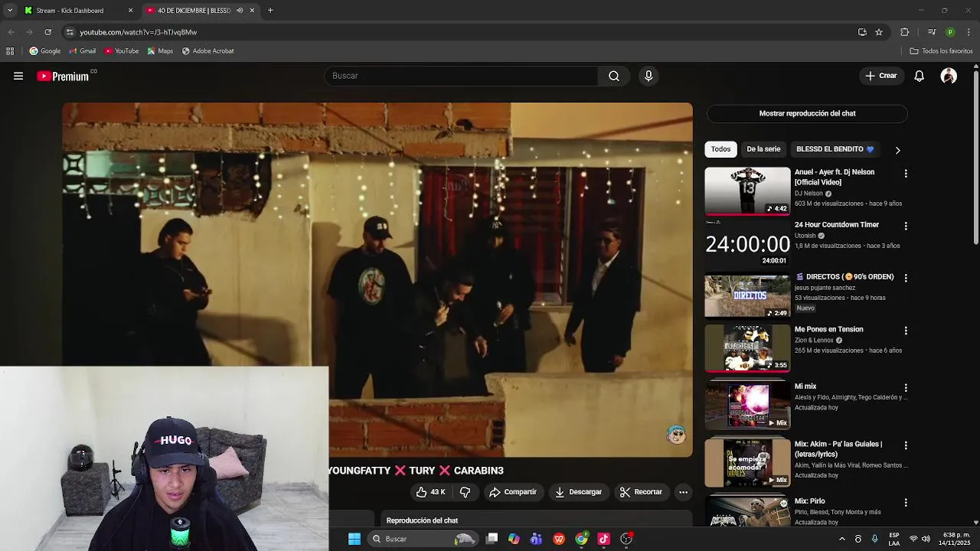Click the page vertical scrollbar

click(975, 157)
